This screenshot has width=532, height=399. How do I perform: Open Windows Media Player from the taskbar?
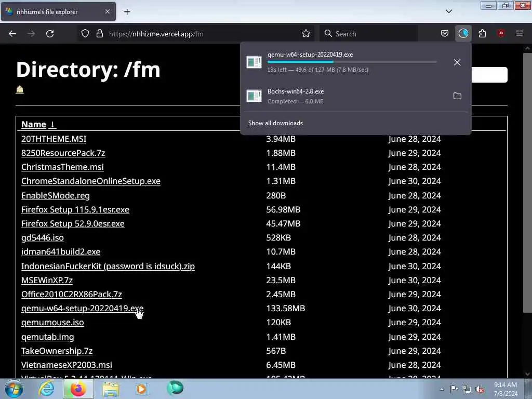click(142, 389)
